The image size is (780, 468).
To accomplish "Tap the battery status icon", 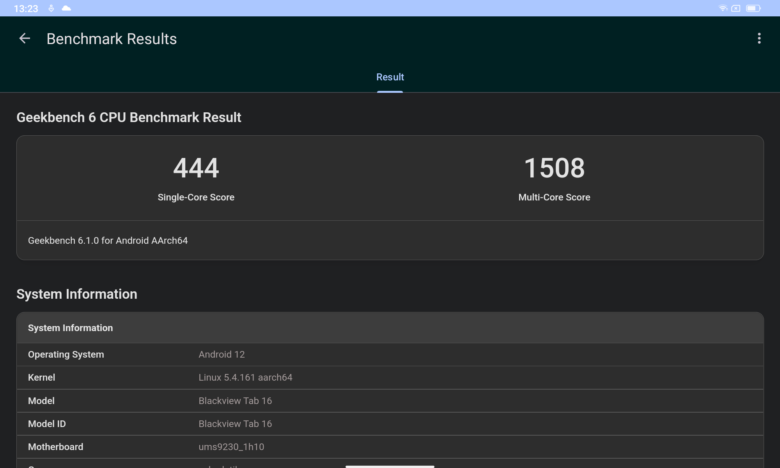I will click(753, 8).
